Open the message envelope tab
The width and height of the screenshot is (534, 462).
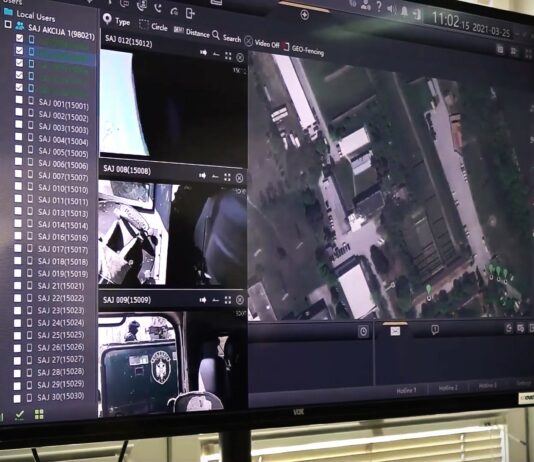pos(395,331)
